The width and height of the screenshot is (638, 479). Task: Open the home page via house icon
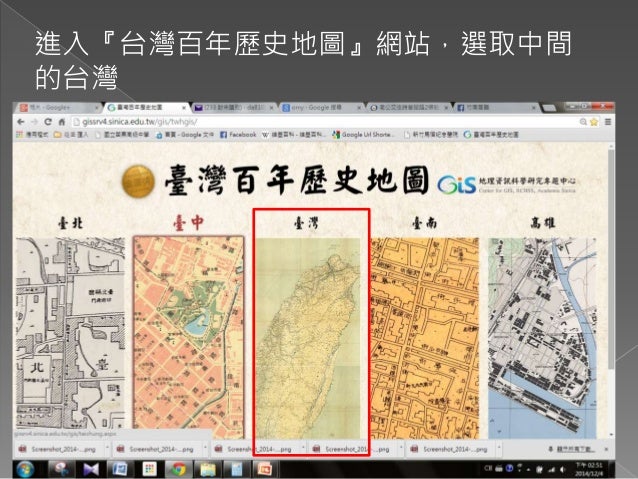(61, 121)
